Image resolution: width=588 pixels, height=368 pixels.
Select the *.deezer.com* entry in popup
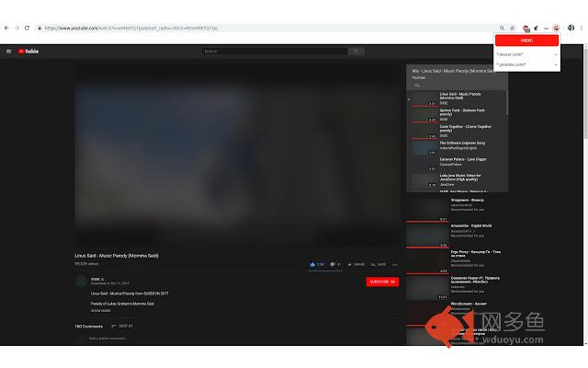(x=510, y=54)
